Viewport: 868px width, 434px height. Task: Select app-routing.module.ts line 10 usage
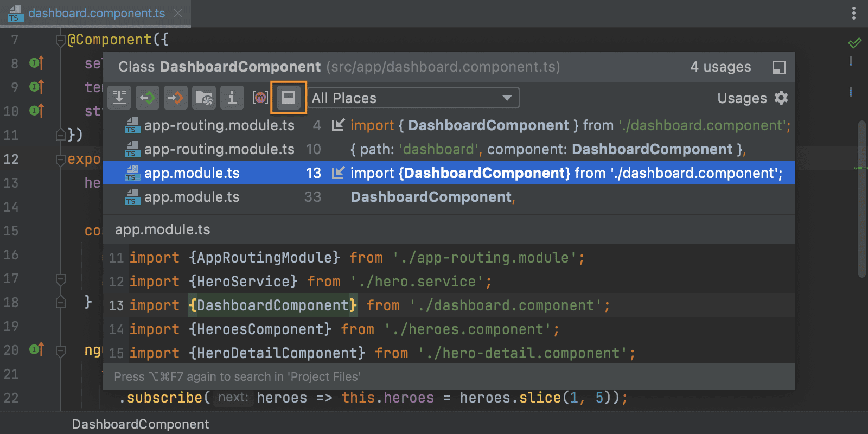pyautogui.click(x=449, y=149)
